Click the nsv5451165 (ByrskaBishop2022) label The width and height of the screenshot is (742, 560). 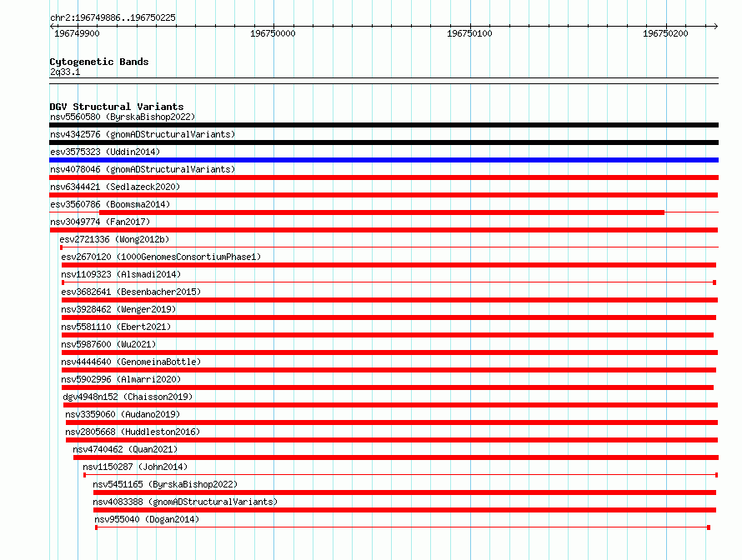pos(165,484)
